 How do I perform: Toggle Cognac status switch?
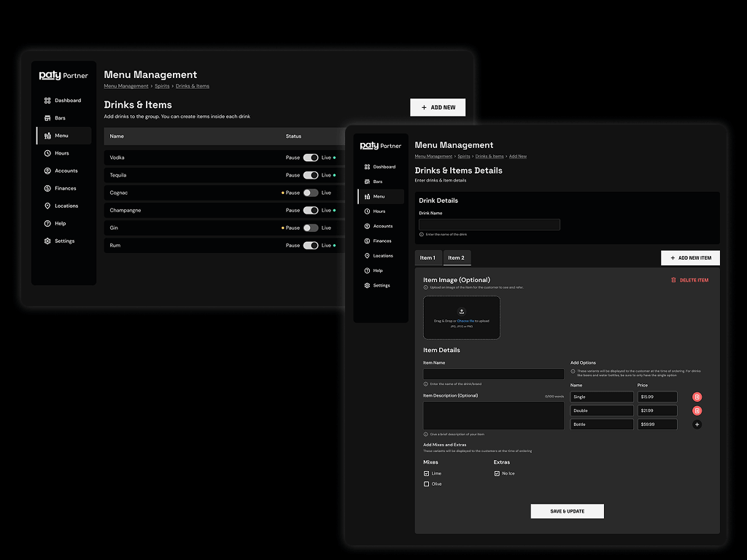click(311, 192)
